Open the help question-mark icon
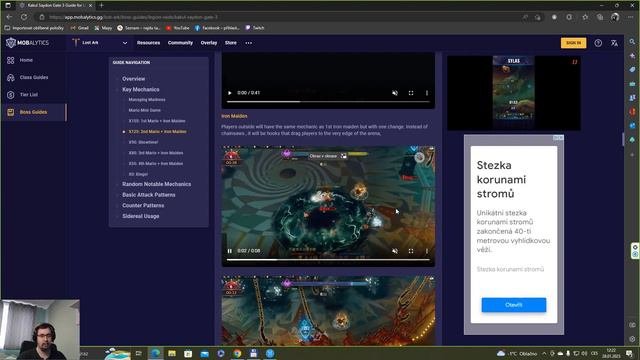This screenshot has height=360, width=640. pos(598,43)
